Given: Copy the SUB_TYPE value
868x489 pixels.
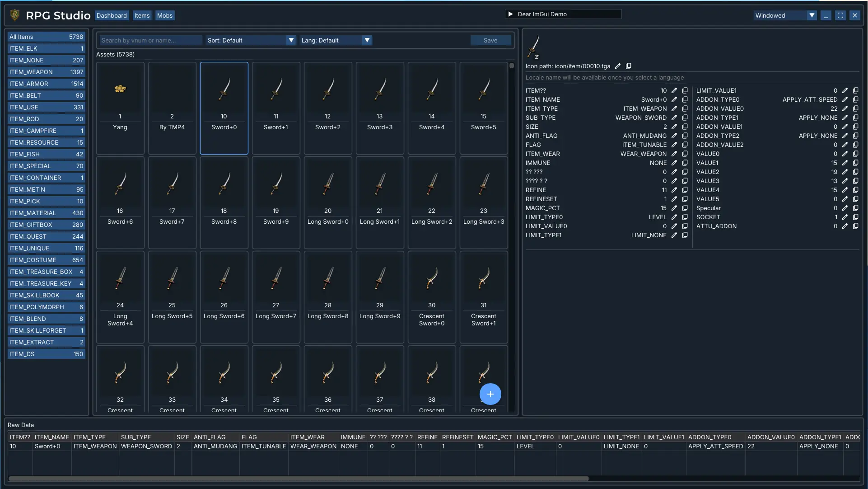Looking at the screenshot, I should pos(685,118).
